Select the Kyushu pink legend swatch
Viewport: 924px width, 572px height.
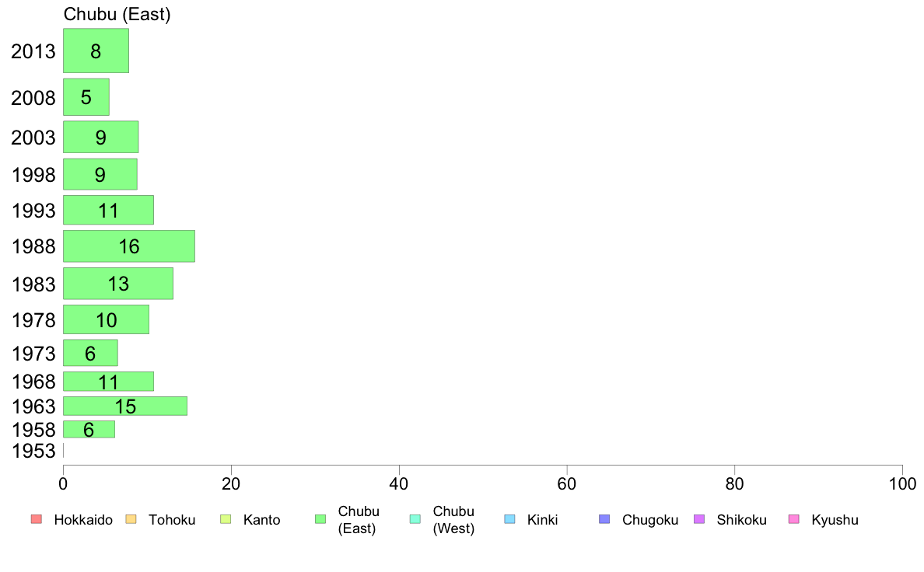794,519
